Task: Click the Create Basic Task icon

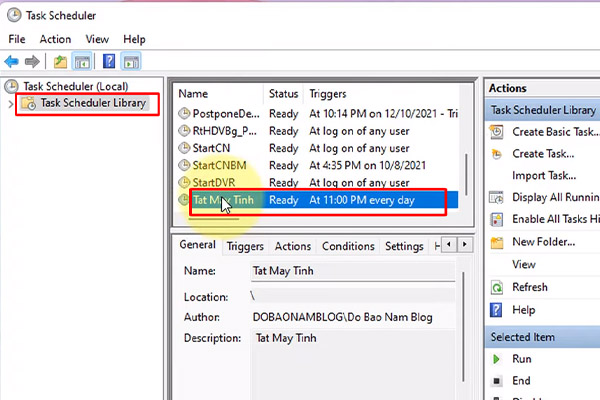Action: click(x=496, y=132)
